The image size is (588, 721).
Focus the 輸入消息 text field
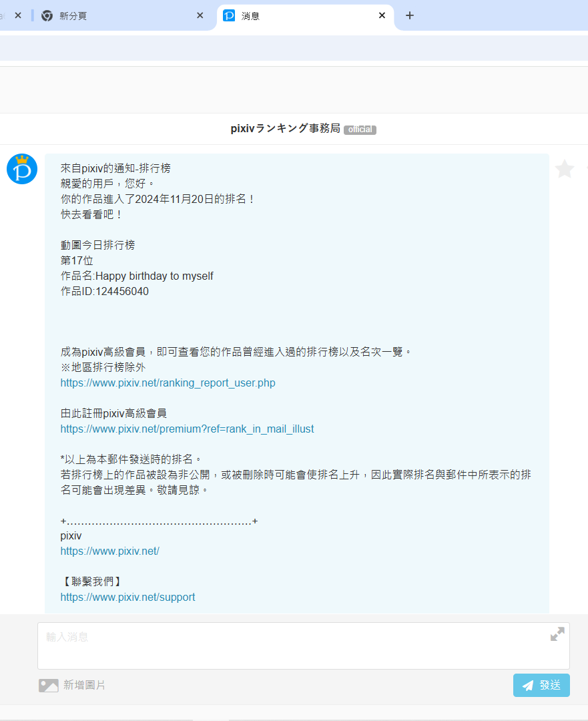click(x=304, y=646)
